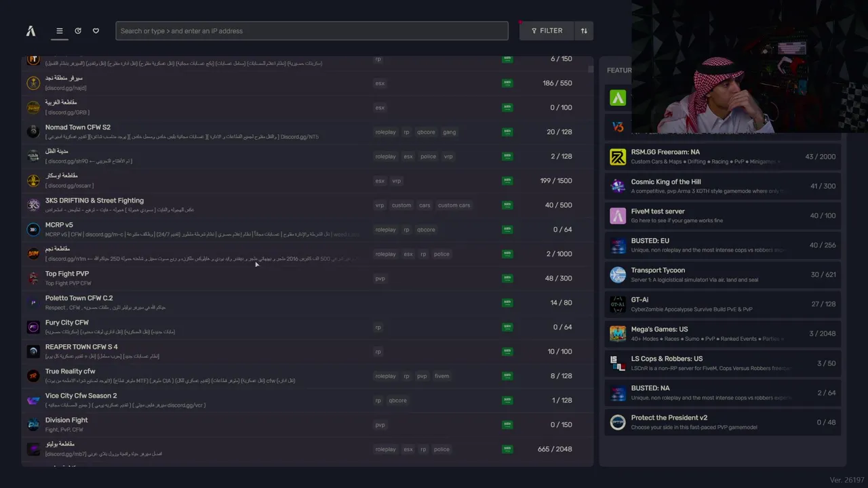Viewport: 868px width, 488px height.
Task: Click the Protect the President v2 icon
Action: pos(618,422)
